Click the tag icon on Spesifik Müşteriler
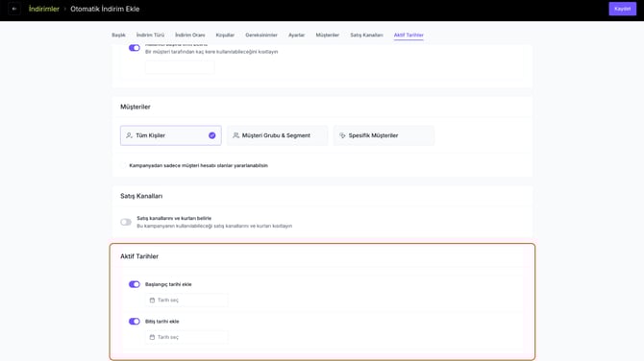Screen dimensions: 644x361 [x=342, y=135]
